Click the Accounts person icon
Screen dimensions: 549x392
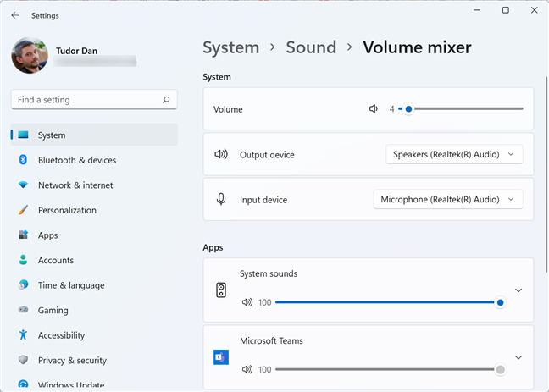coord(23,260)
